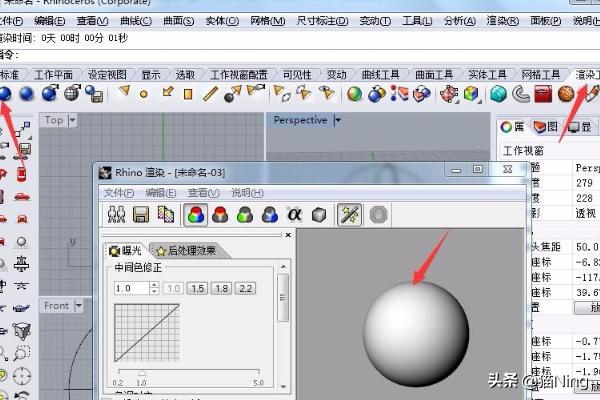The width and height of the screenshot is (600, 400).
Task: Toggle the blue channel view
Action: (270, 215)
